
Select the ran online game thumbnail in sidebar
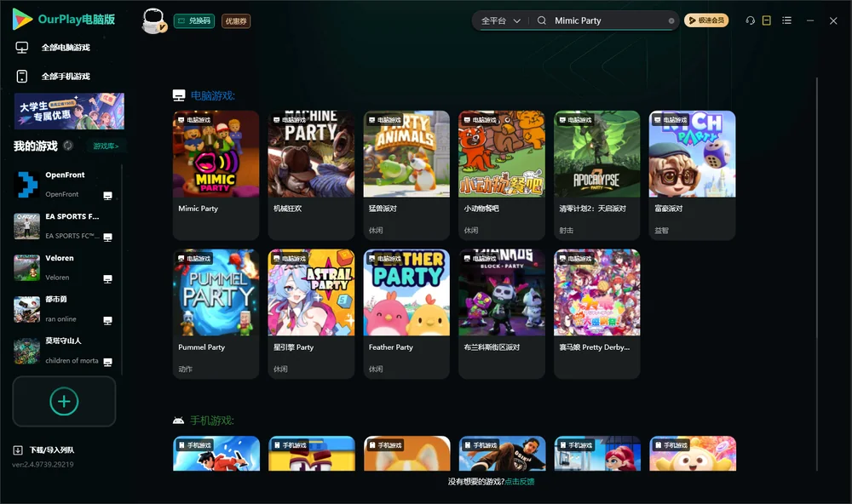[26, 309]
